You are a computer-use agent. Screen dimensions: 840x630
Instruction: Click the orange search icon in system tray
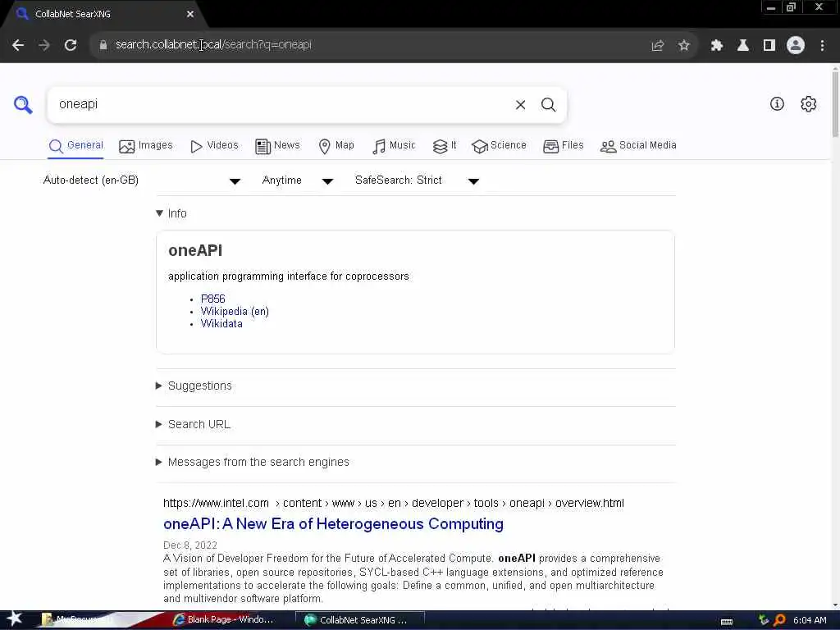point(780,620)
